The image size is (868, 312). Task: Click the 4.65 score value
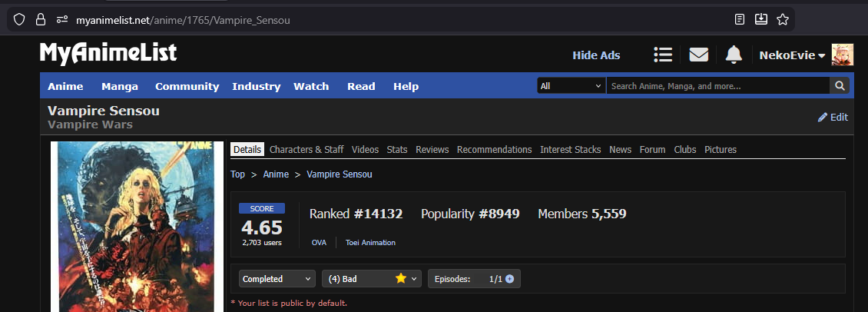[x=262, y=227]
